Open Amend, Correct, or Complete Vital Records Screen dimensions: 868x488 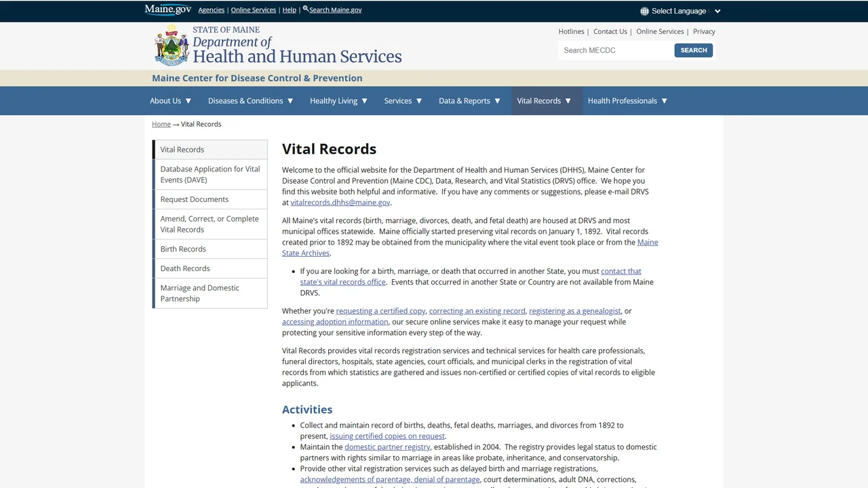click(x=210, y=224)
